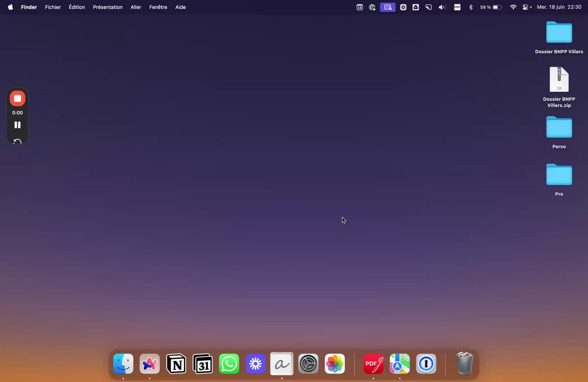Restart the recording with the undo arrow
The width and height of the screenshot is (588, 382).
tap(17, 141)
